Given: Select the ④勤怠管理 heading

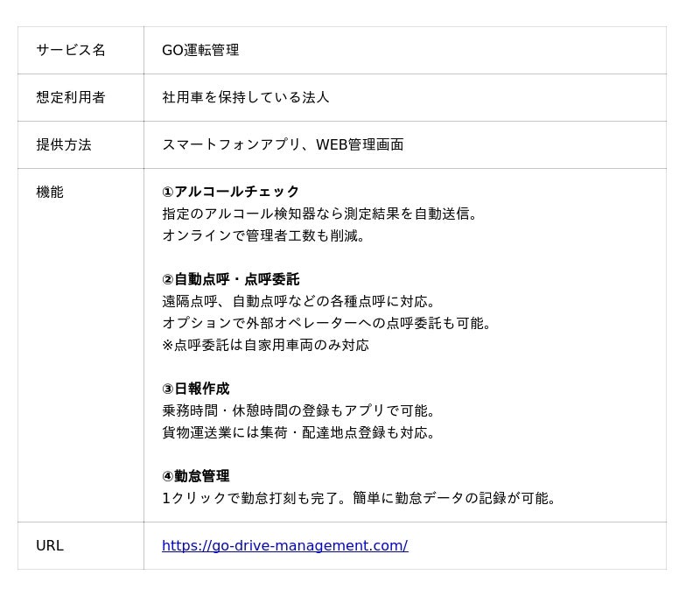Looking at the screenshot, I should click(196, 477).
